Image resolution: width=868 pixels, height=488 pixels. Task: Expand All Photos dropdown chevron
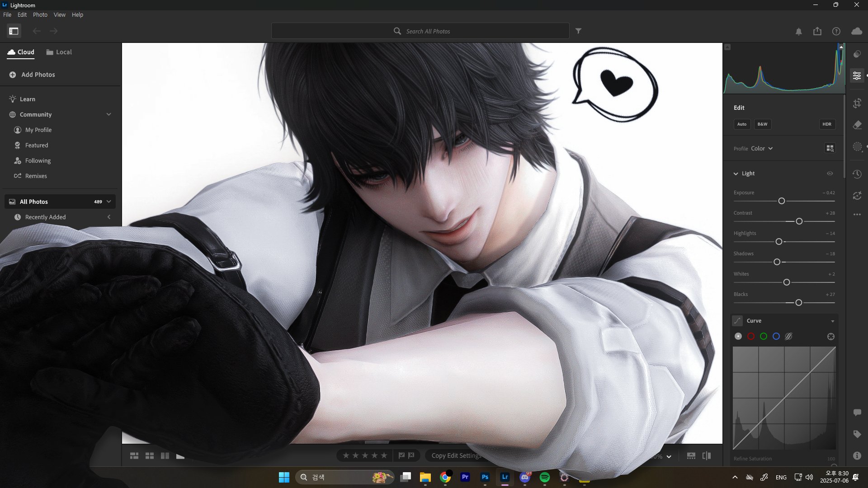click(109, 202)
